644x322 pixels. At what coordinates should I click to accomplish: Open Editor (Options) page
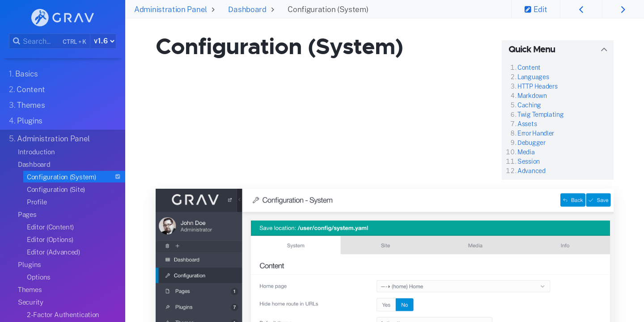click(50, 240)
